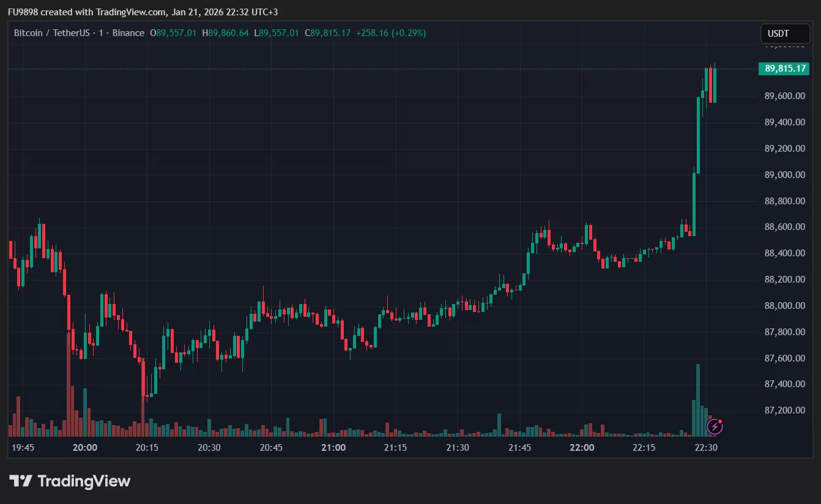Click the TradingView wordmark text at bottom
This screenshot has height=504, width=821.
click(x=84, y=481)
